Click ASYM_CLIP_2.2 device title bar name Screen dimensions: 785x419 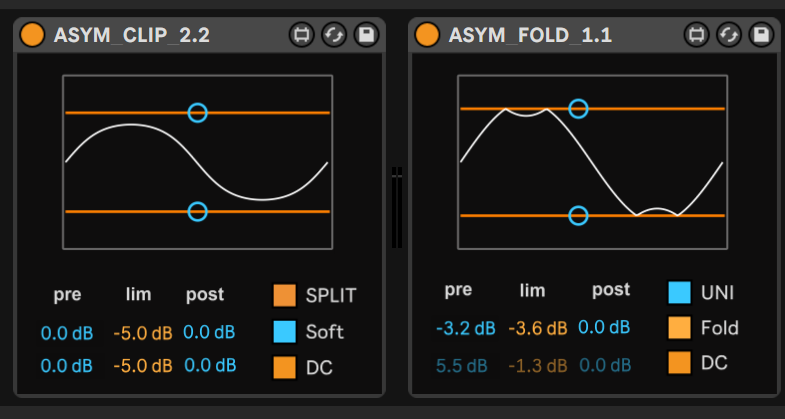(132, 36)
